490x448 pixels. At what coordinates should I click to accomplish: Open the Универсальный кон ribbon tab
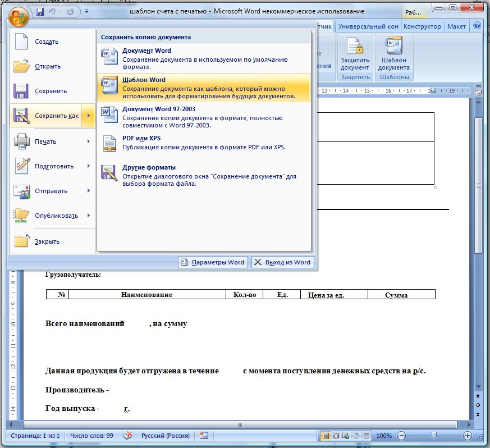pos(368,26)
